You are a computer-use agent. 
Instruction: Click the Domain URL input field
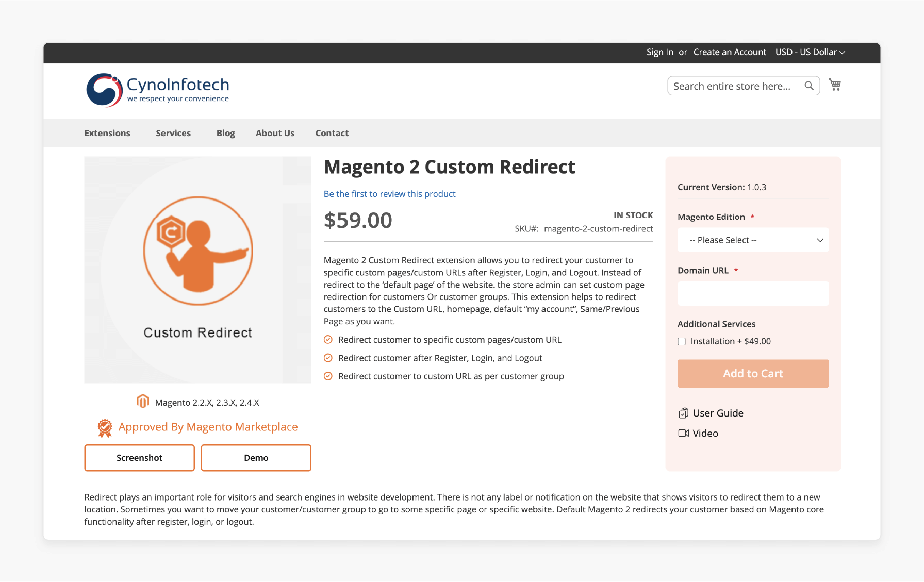(753, 293)
